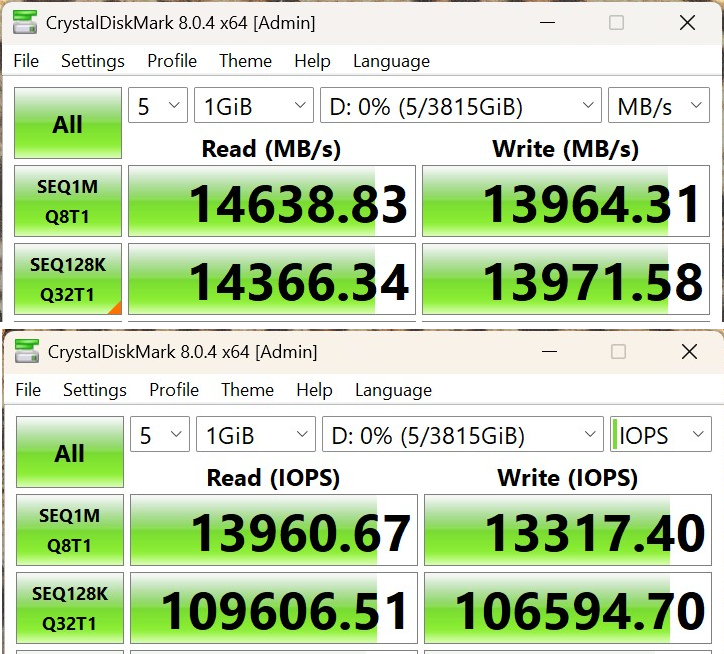724x654 pixels.
Task: Expand 1GiB test size dropdown, bottom window
Action: [x=256, y=434]
